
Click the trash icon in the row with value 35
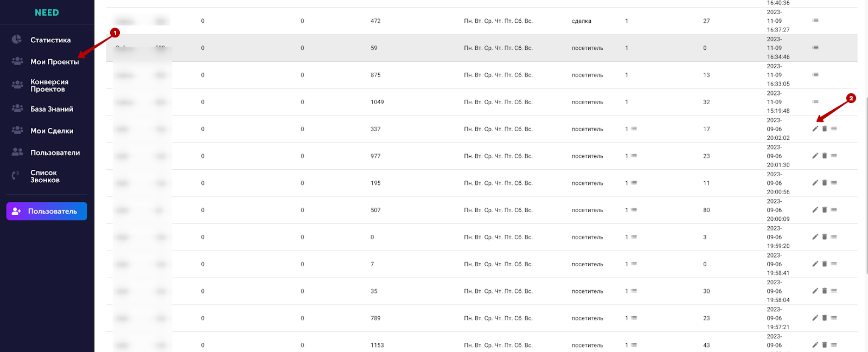point(824,291)
